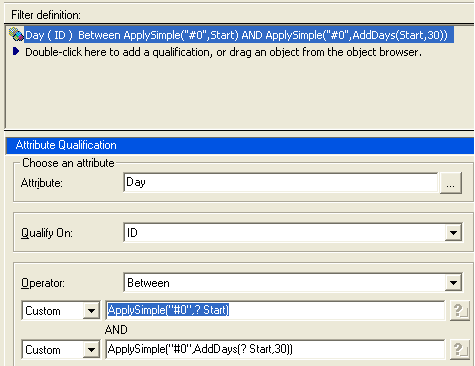475x366 pixels.
Task: Click the Attribute: label
Action: coord(42,183)
